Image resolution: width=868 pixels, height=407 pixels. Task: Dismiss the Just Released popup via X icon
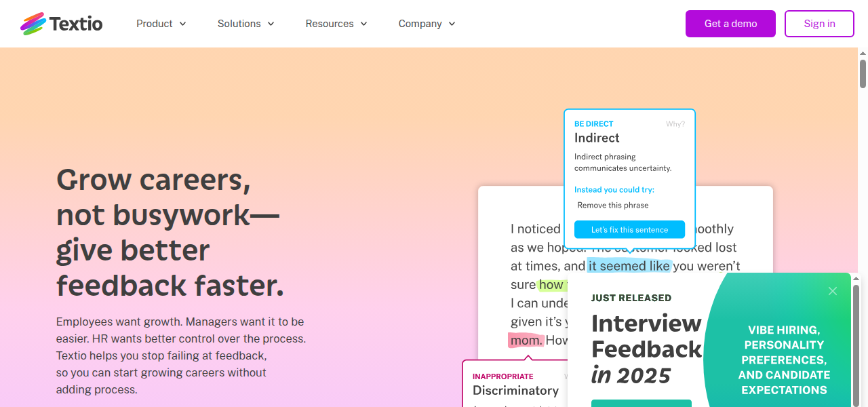(833, 291)
